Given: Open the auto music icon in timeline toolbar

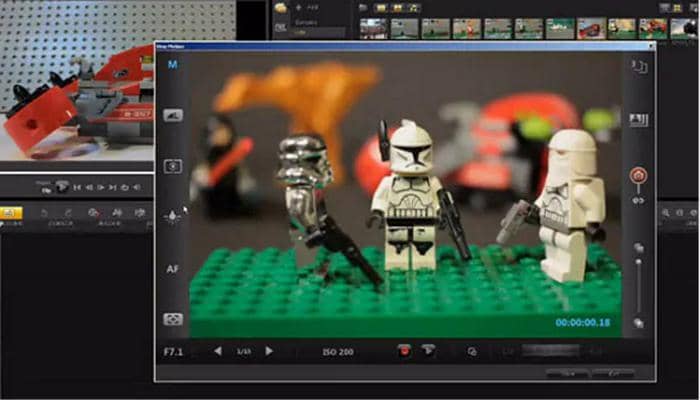Looking at the screenshot, I should point(140,213).
